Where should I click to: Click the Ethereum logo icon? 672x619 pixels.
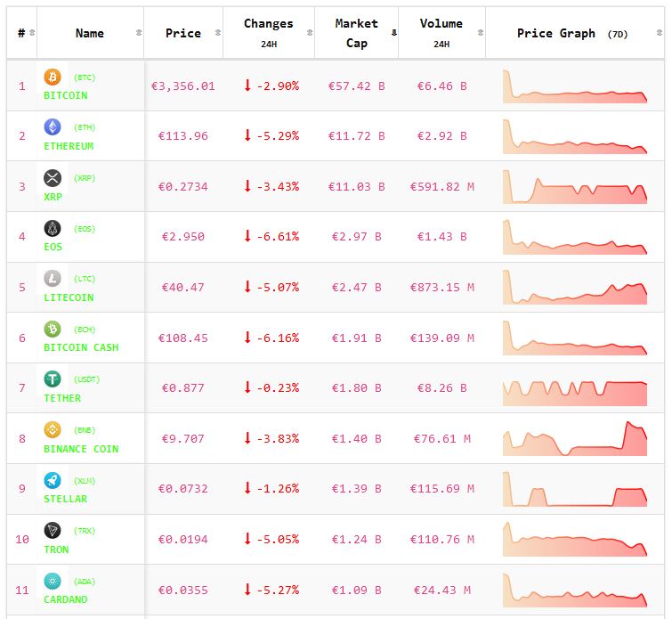pyautogui.click(x=53, y=127)
